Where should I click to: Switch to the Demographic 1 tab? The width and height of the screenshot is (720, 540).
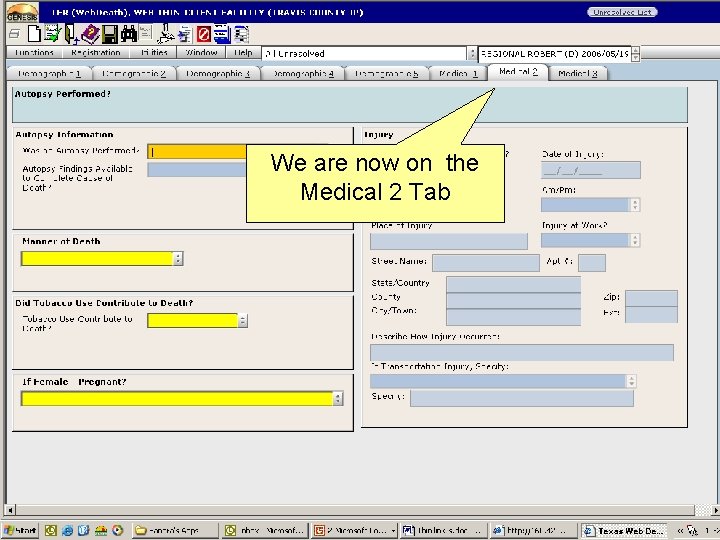coord(49,73)
